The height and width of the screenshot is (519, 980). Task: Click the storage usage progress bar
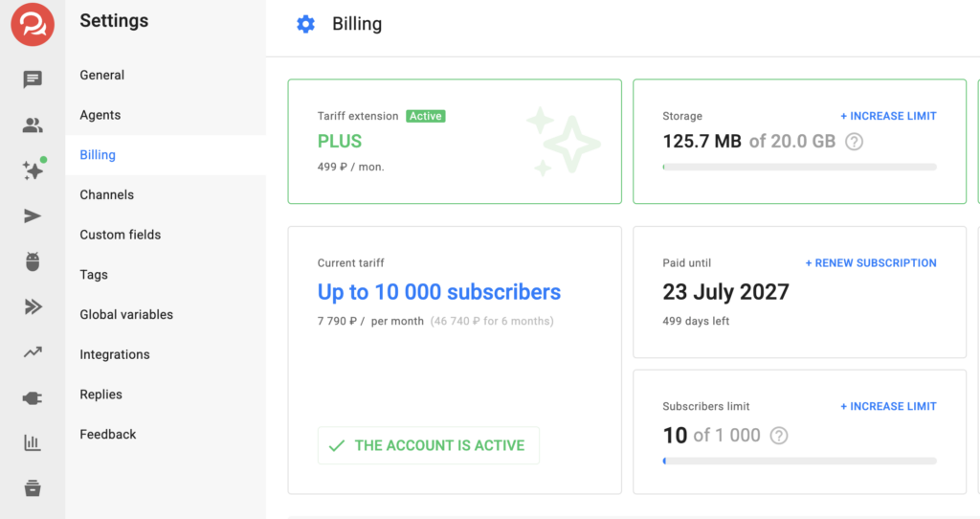pos(799,167)
